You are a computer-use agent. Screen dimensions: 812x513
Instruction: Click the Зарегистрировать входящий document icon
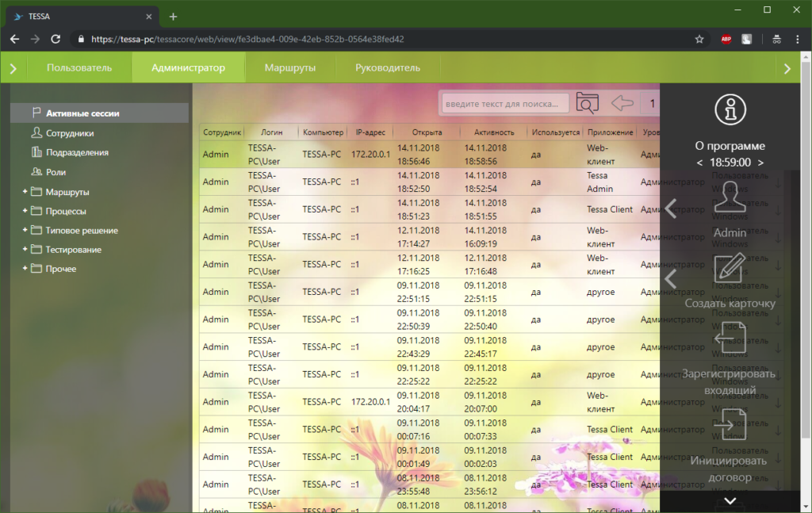pyautogui.click(x=730, y=339)
